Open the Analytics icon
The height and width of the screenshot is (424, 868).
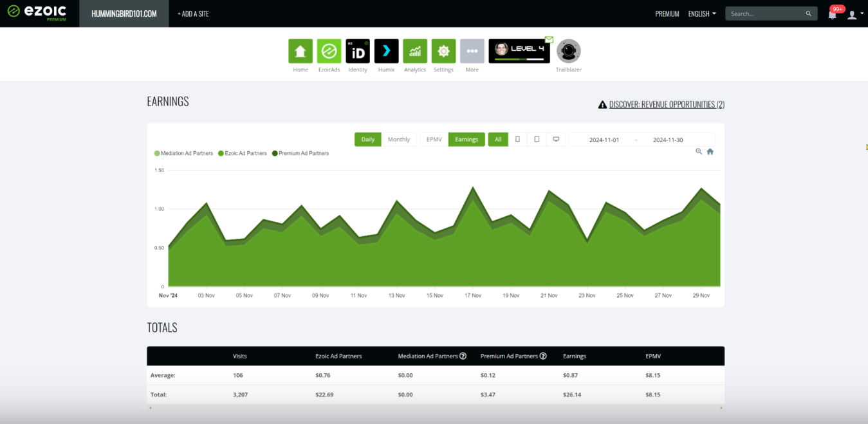415,51
